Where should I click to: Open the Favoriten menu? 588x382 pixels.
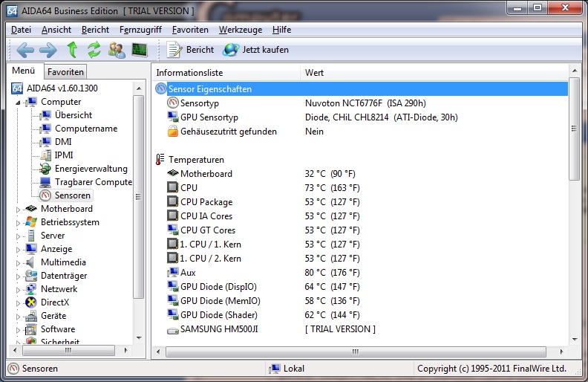pos(190,30)
